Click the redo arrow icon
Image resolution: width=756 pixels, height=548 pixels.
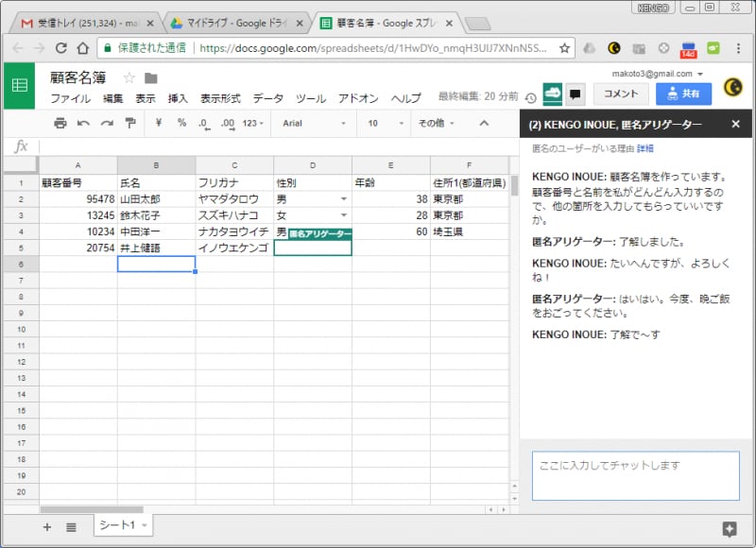point(107,123)
